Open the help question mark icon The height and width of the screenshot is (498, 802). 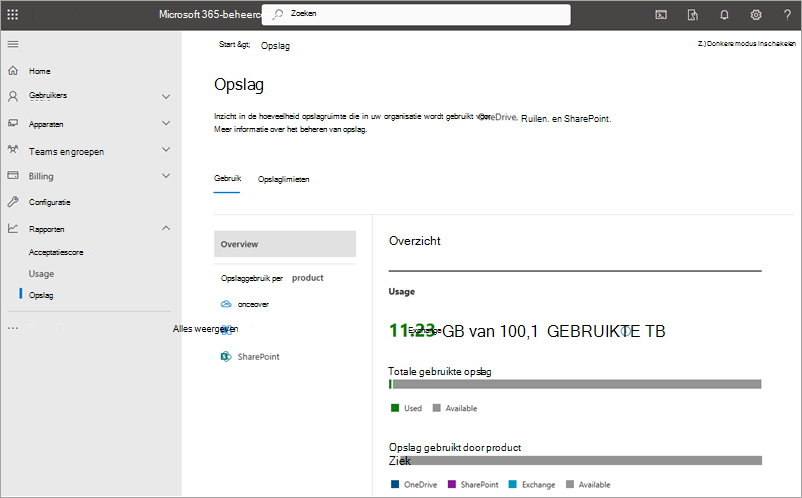787,15
